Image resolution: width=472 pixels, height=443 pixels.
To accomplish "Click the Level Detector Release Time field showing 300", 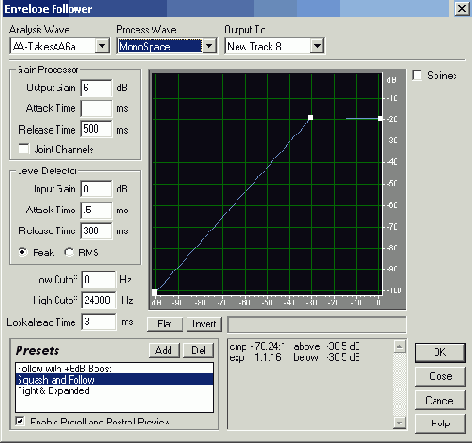I will 96,231.
